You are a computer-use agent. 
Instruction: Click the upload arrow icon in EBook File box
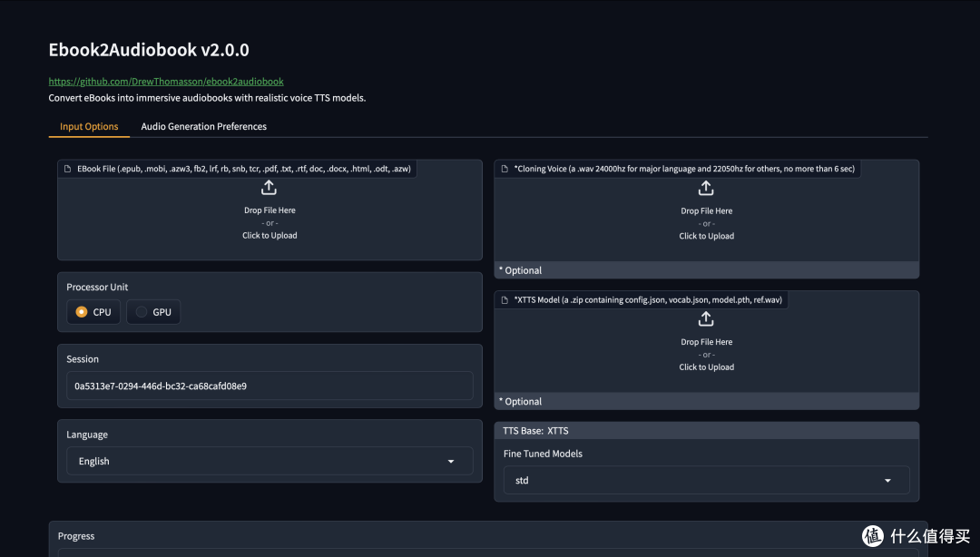coord(269,188)
